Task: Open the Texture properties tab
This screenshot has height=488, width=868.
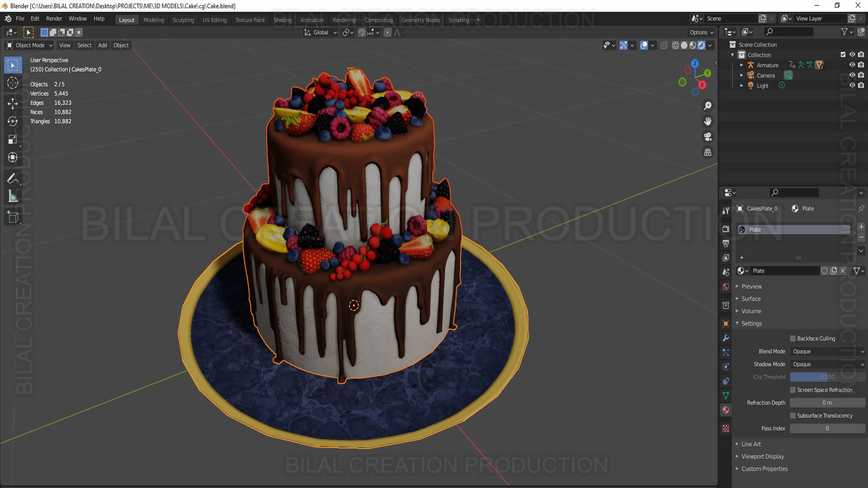Action: pos(726,428)
